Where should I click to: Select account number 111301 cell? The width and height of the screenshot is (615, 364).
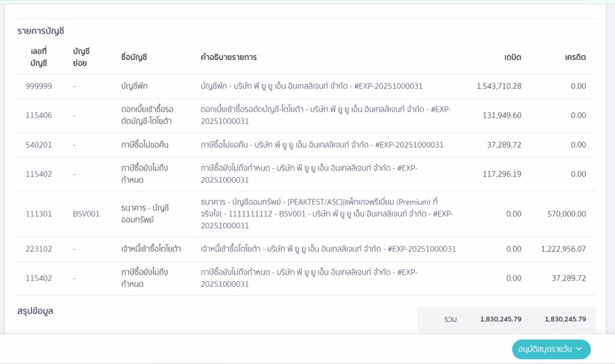pos(38,214)
